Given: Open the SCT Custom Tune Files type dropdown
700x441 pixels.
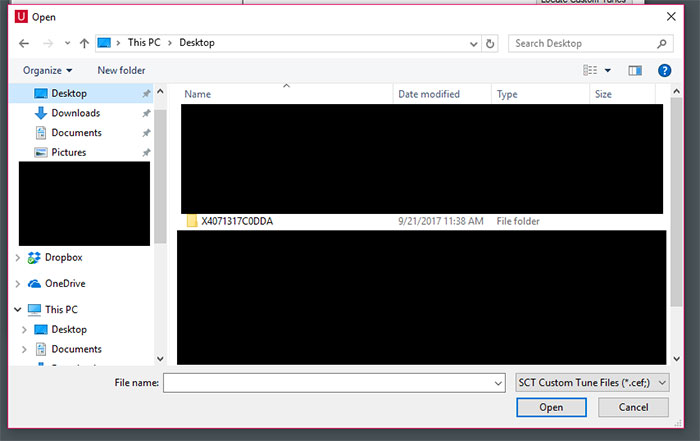Looking at the screenshot, I should tap(592, 382).
